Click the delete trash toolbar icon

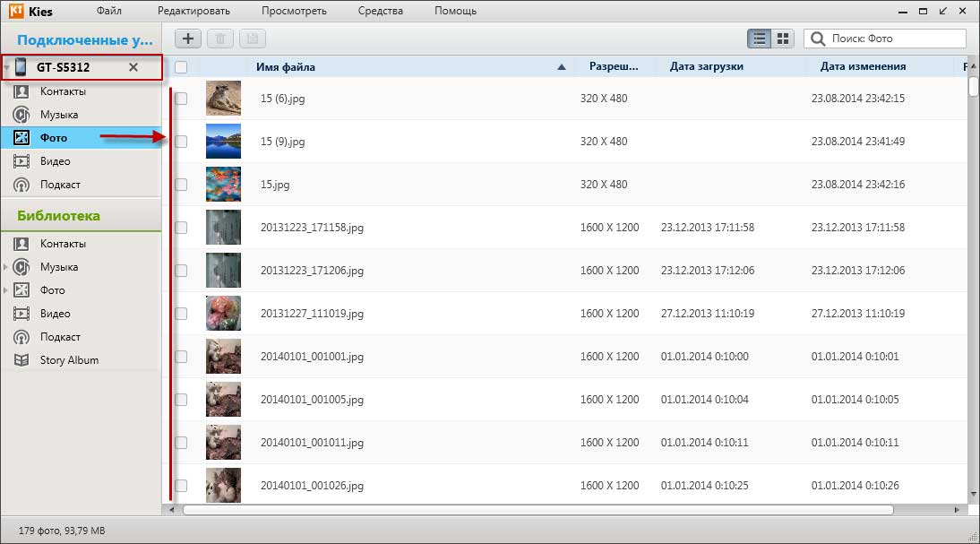pos(220,39)
